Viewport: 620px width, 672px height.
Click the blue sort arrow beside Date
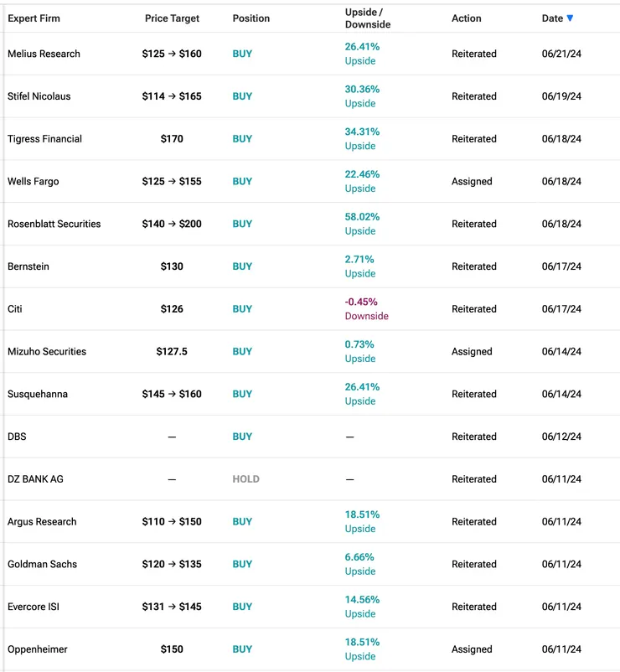pos(571,18)
